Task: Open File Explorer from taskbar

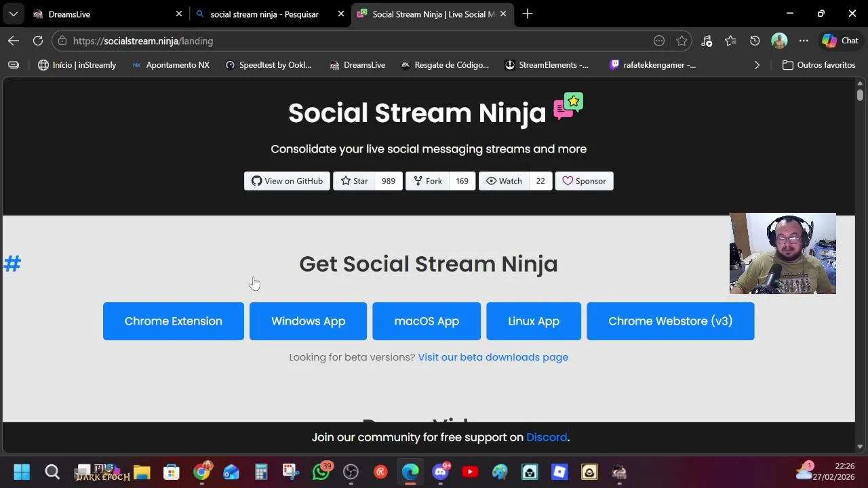Action: (141, 472)
